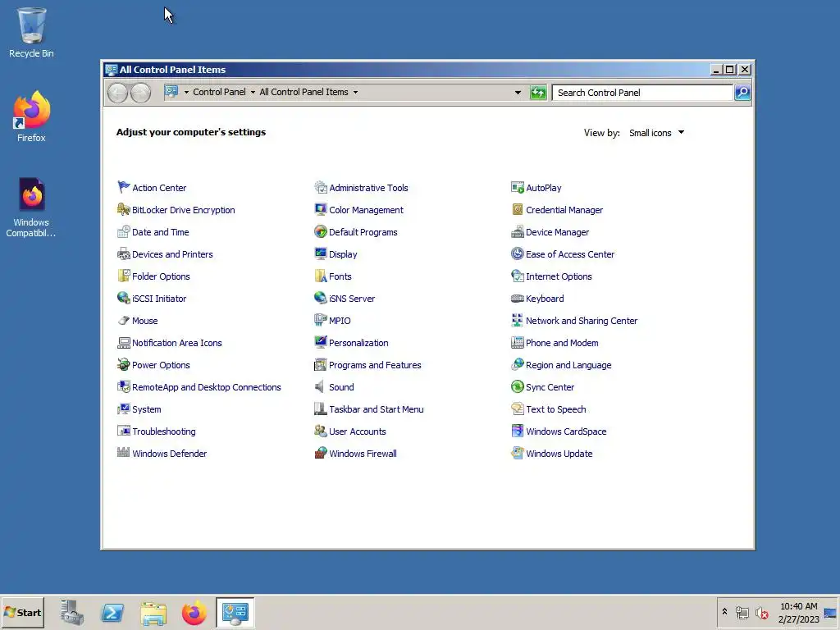Viewport: 840px width, 630px height.
Task: Click the Forward navigation button
Action: (141, 93)
